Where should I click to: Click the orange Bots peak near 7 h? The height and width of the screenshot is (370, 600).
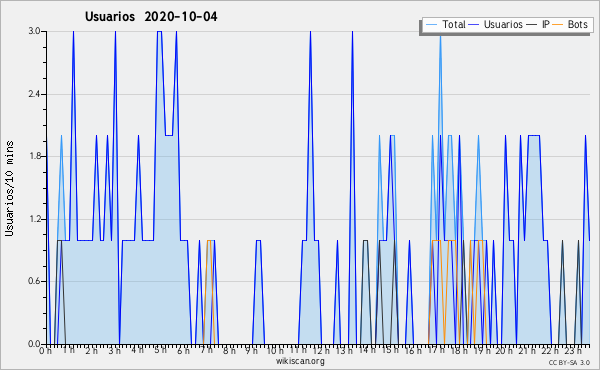pos(209,241)
